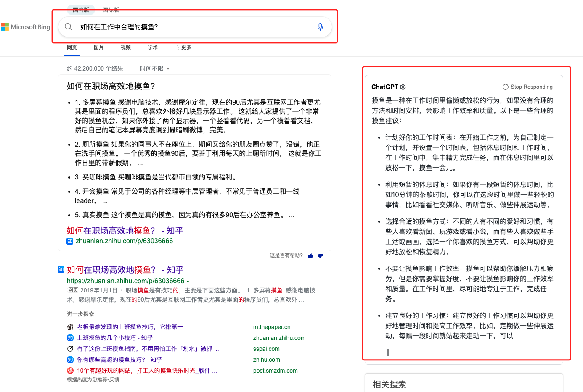Click 反馈 at the end of 根据热度为您推荐
The width and height of the screenshot is (583, 392).
114,380
